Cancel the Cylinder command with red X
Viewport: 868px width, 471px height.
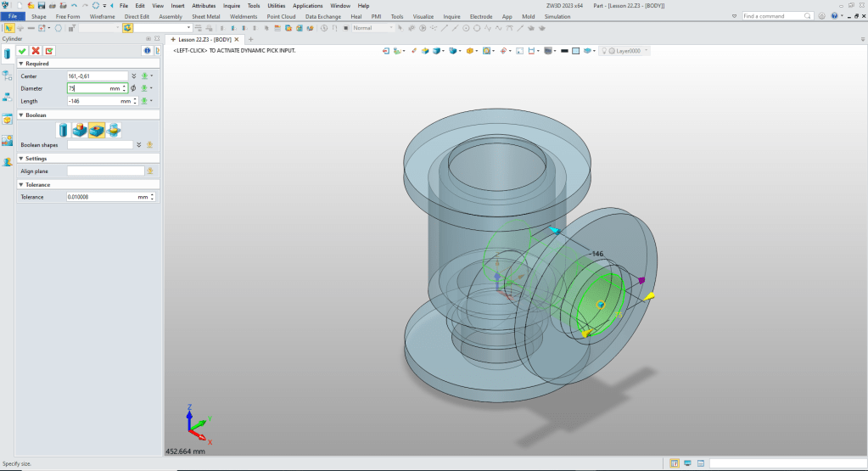click(36, 51)
